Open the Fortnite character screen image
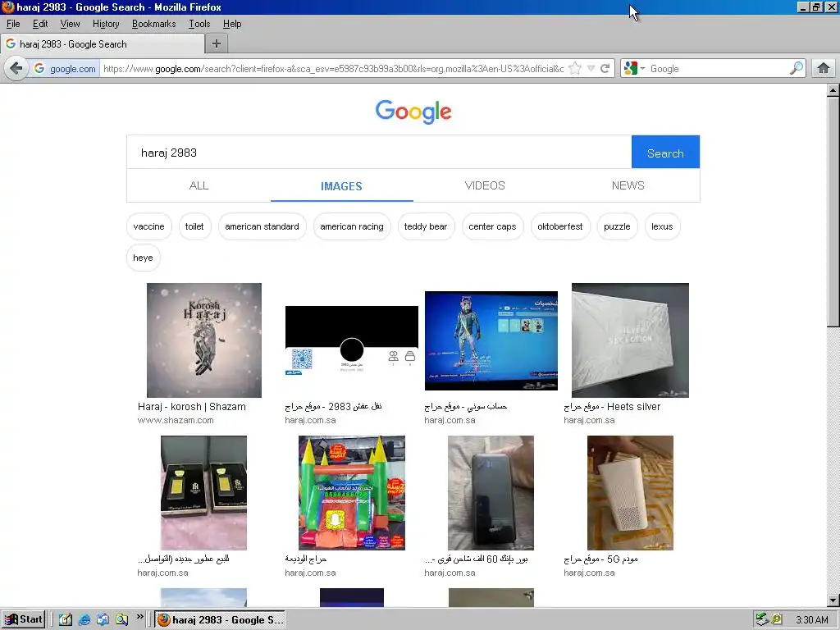 pos(491,340)
